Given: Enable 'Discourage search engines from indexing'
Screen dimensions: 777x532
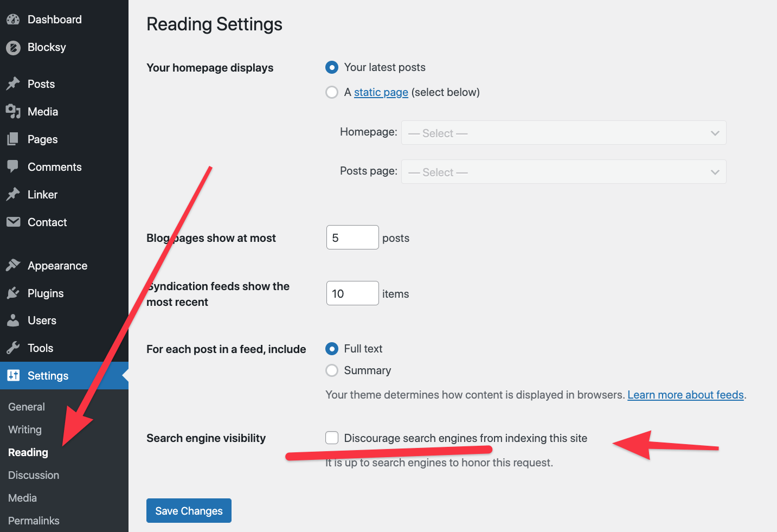Looking at the screenshot, I should tap(331, 438).
